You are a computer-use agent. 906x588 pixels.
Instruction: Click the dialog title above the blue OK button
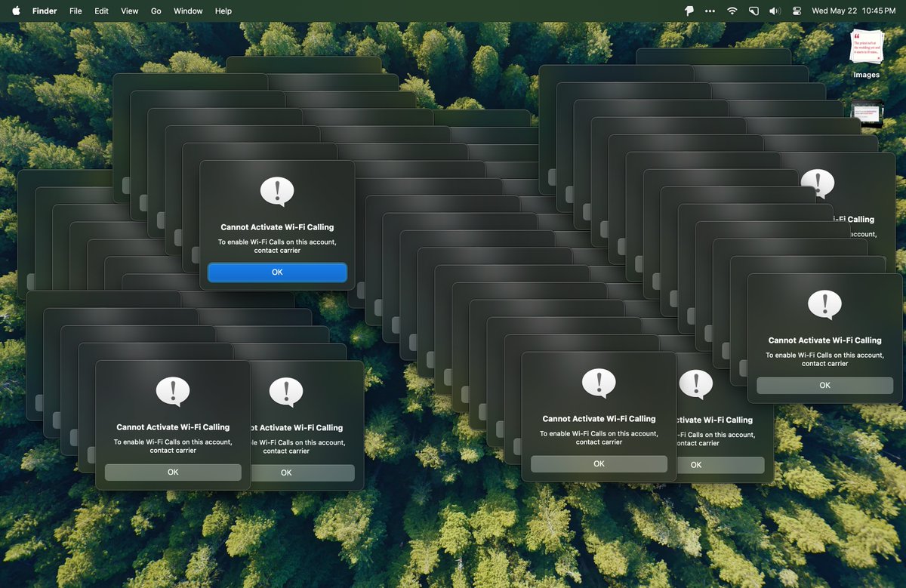point(277,227)
